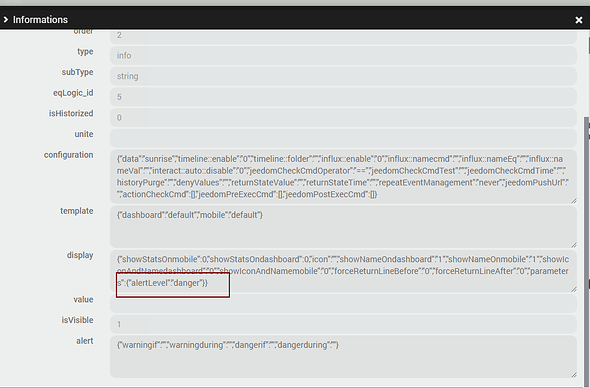Close the Informations dialog
This screenshot has width=590, height=388.
[x=579, y=20]
